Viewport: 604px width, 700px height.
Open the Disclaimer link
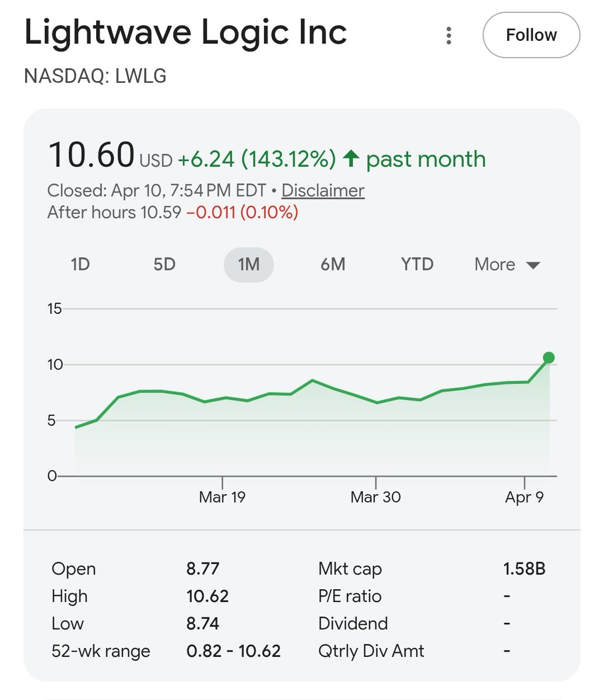(321, 190)
